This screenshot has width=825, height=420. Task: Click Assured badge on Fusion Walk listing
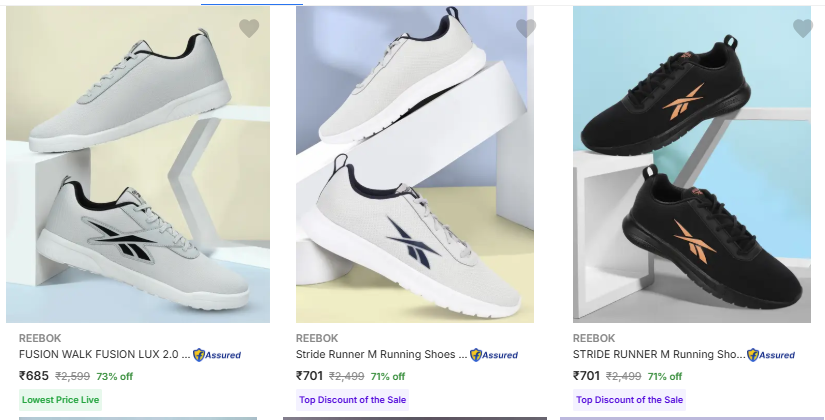(217, 355)
